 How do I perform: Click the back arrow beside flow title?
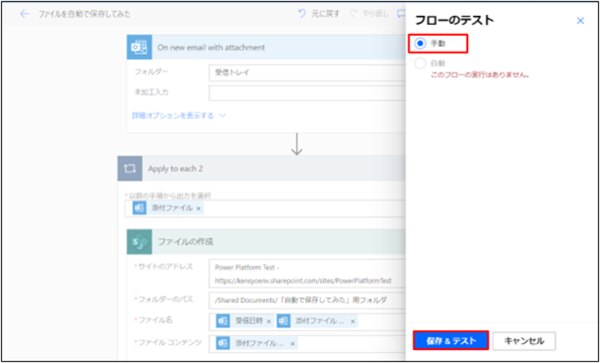pos(24,14)
